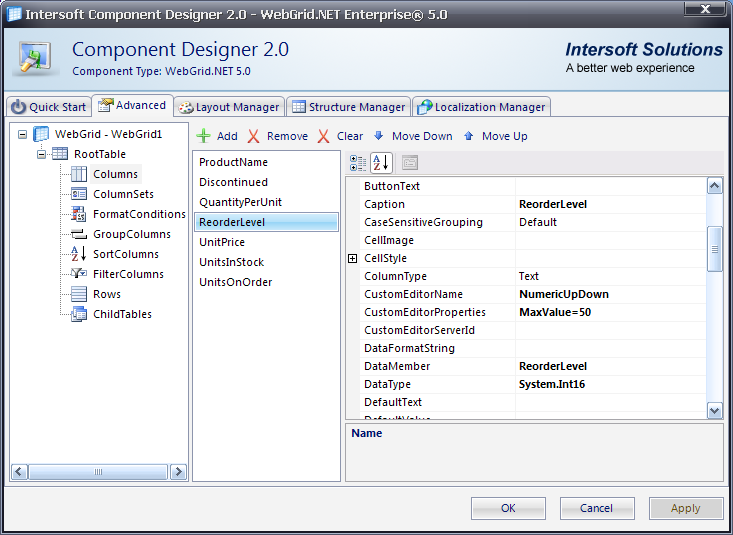Viewport: 733px width, 535px height.
Task: Click the Move Down arrow icon
Action: pos(379,136)
